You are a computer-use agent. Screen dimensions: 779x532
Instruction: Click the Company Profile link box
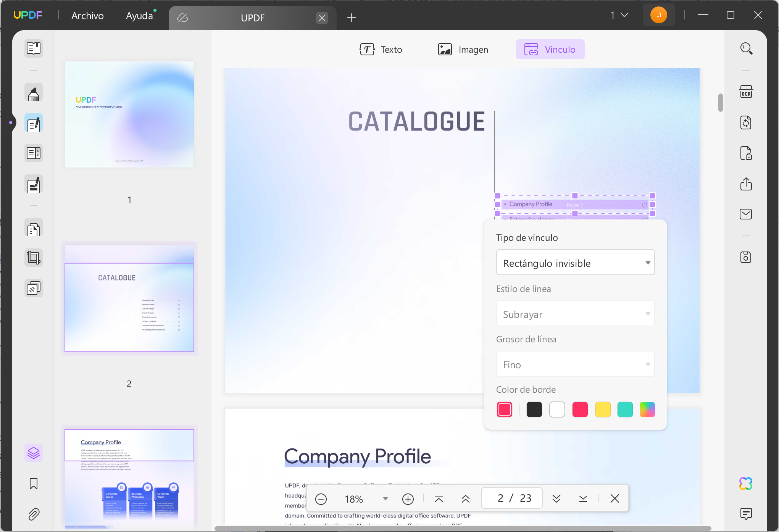[575, 205]
